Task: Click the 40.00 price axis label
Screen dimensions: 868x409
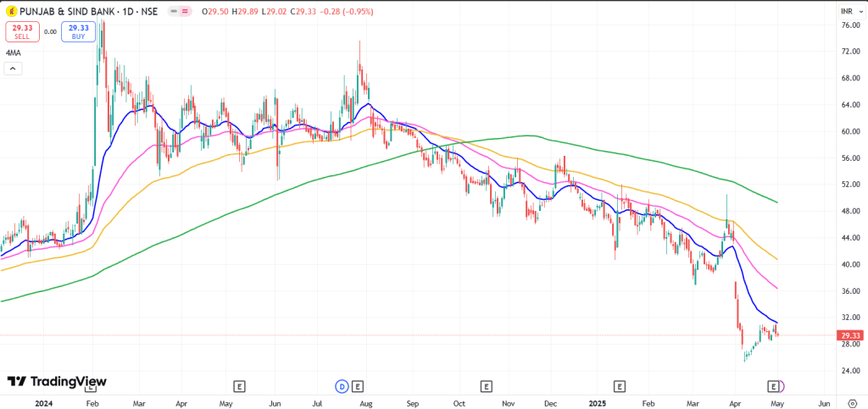Action: tap(849, 264)
